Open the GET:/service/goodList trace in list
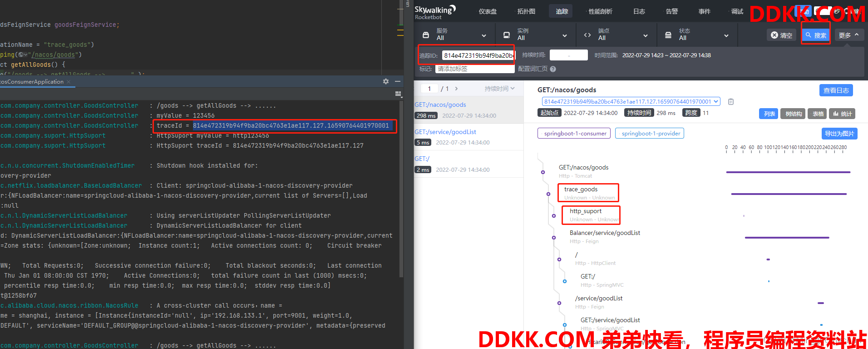 (x=469, y=137)
